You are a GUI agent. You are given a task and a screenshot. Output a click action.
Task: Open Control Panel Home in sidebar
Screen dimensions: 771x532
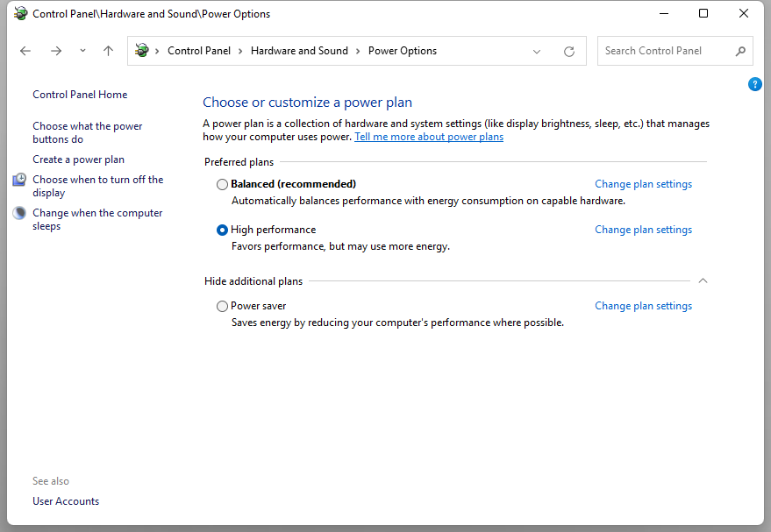click(80, 95)
